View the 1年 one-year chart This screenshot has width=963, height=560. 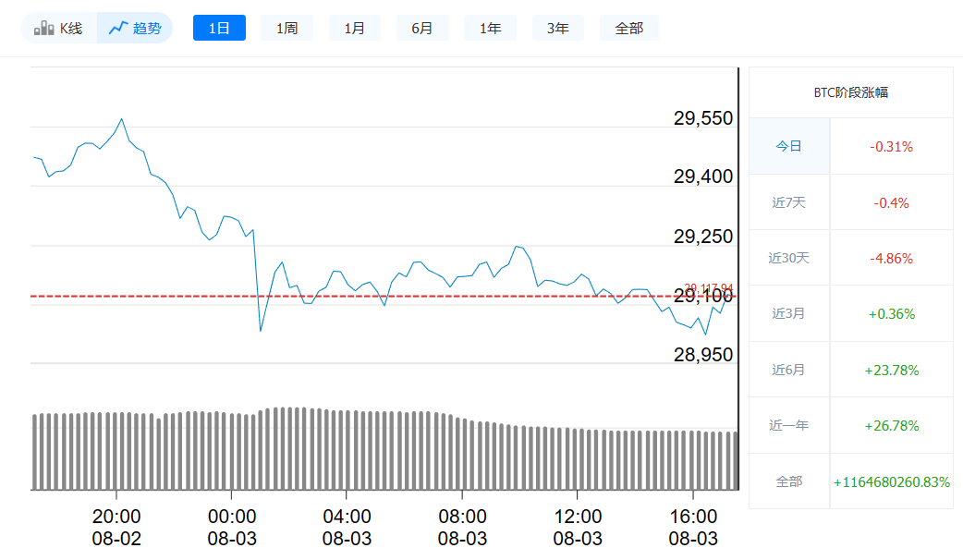tap(490, 28)
